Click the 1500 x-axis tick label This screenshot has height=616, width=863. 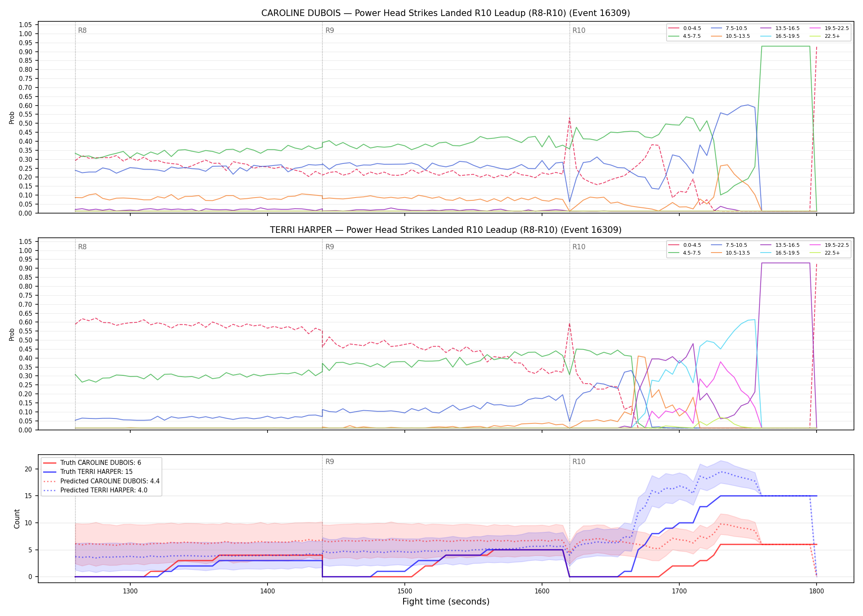tap(405, 591)
